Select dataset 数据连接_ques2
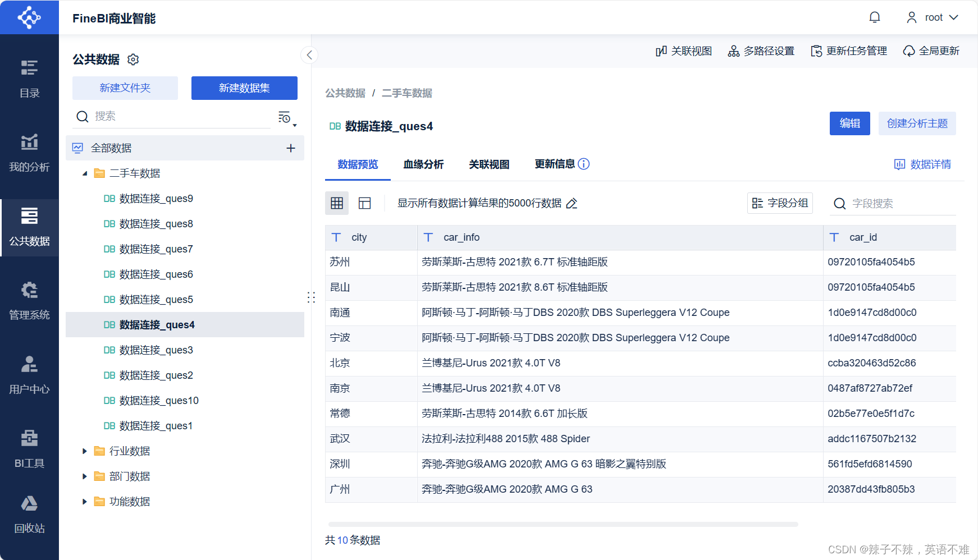The image size is (978, 560). (185, 375)
